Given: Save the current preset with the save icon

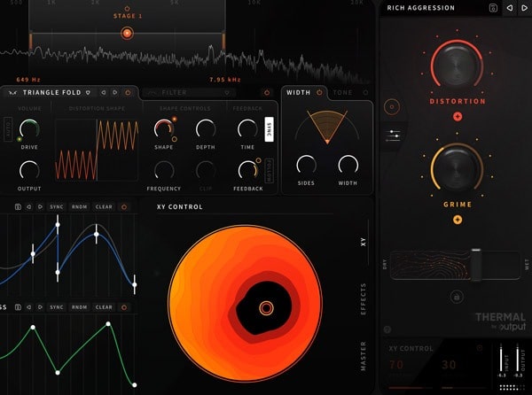Looking at the screenshot, I should point(493,8).
